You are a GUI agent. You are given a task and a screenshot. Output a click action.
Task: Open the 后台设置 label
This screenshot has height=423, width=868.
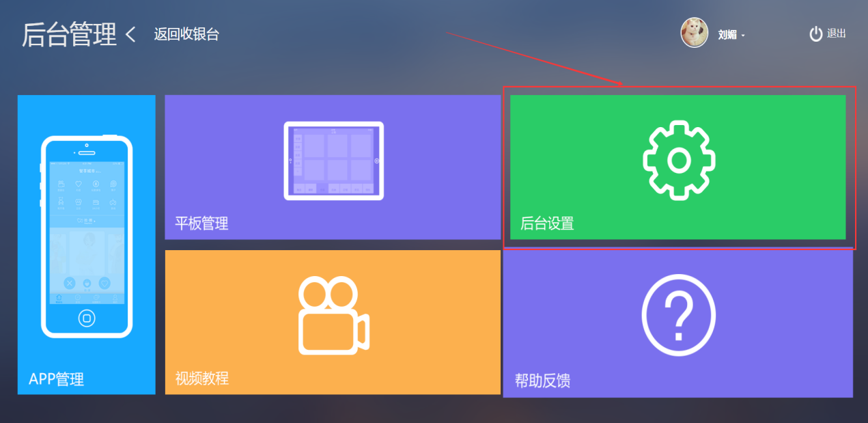coord(547,223)
